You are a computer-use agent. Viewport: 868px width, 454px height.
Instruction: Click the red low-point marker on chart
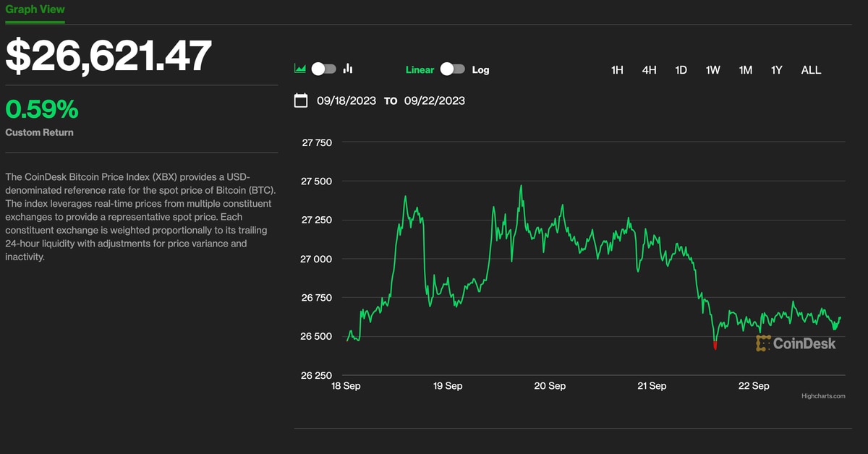(715, 346)
